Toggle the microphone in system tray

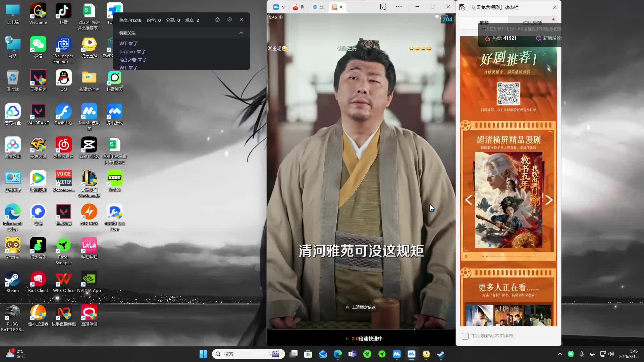tap(582, 354)
